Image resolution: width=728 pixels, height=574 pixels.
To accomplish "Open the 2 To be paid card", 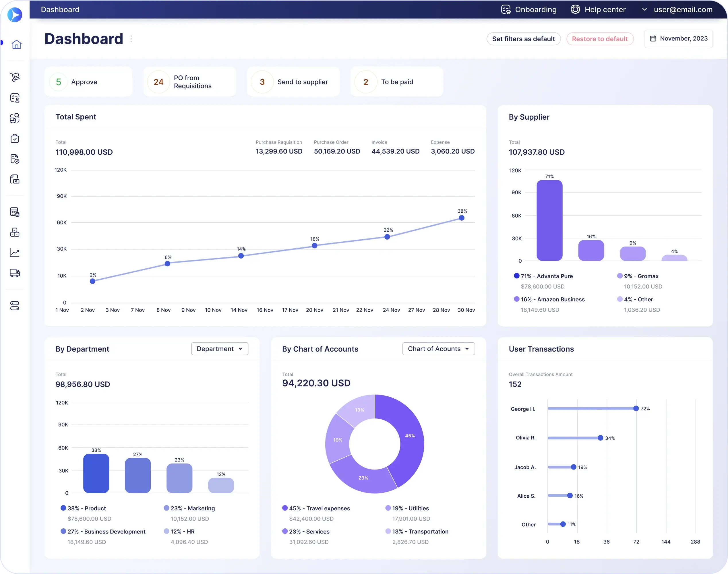I will pos(397,82).
